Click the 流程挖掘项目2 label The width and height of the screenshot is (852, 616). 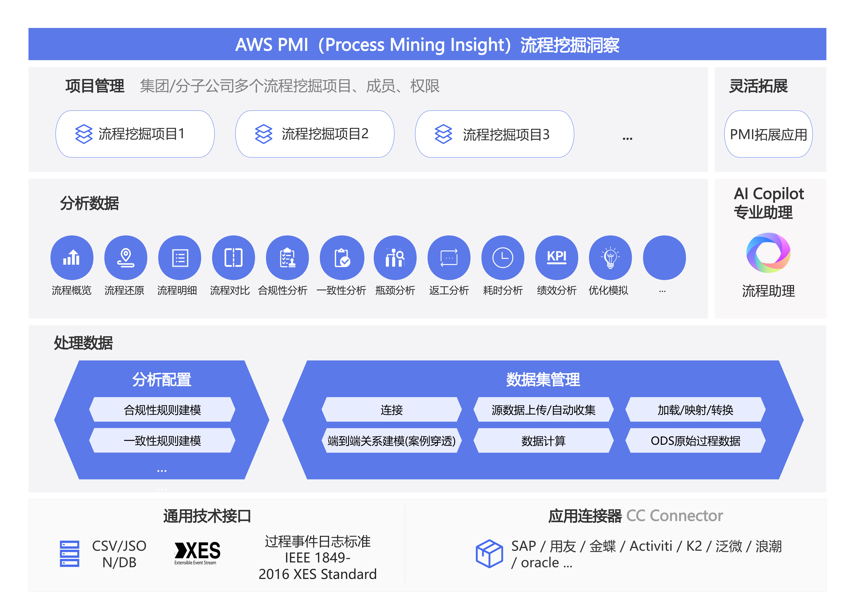tap(325, 134)
